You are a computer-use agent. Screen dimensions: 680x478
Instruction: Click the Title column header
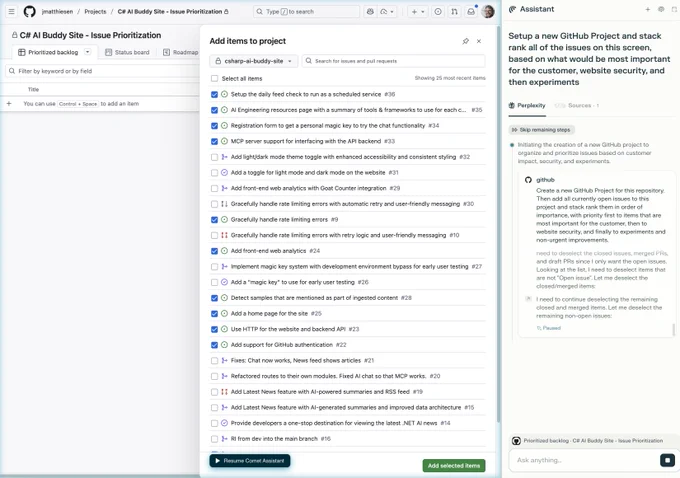tap(33, 90)
